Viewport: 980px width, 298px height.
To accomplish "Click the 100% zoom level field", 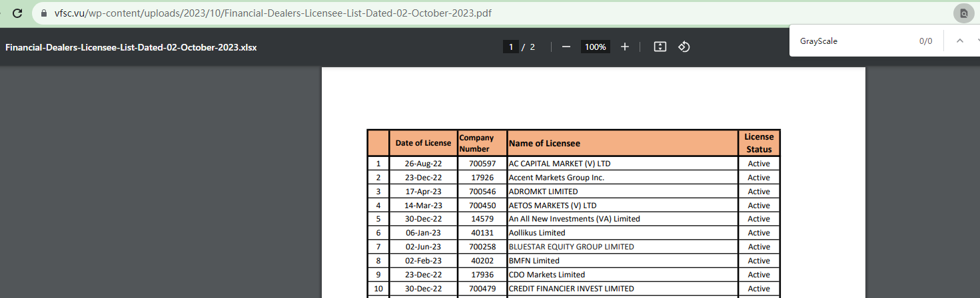I will click(595, 47).
